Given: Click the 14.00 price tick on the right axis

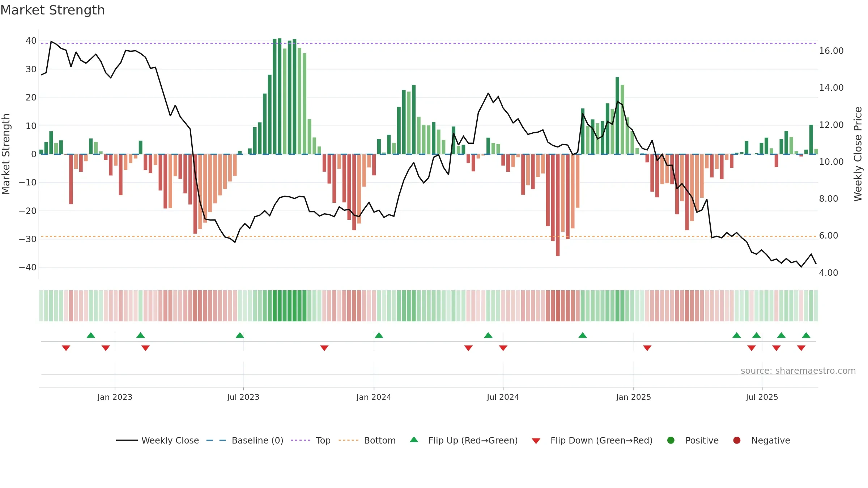Looking at the screenshot, I should [x=831, y=88].
